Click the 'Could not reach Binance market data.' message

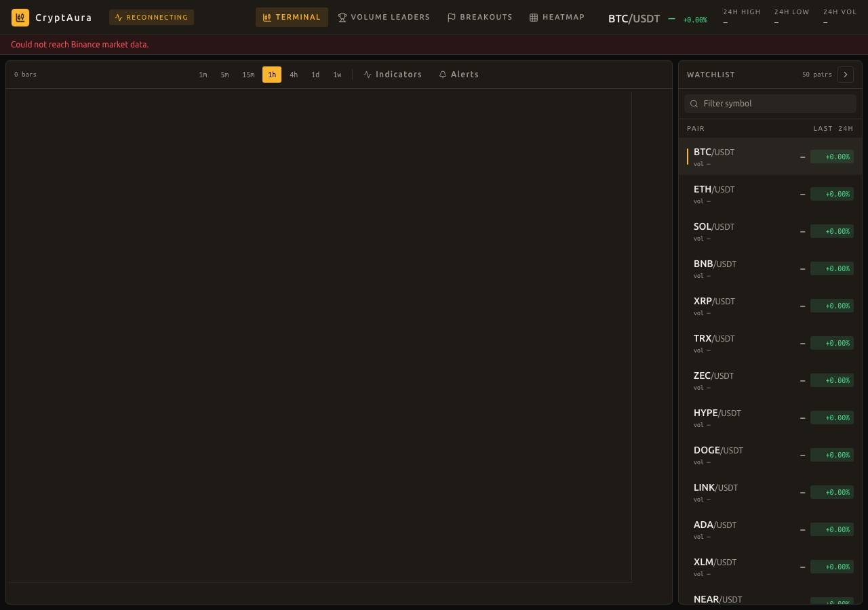80,45
